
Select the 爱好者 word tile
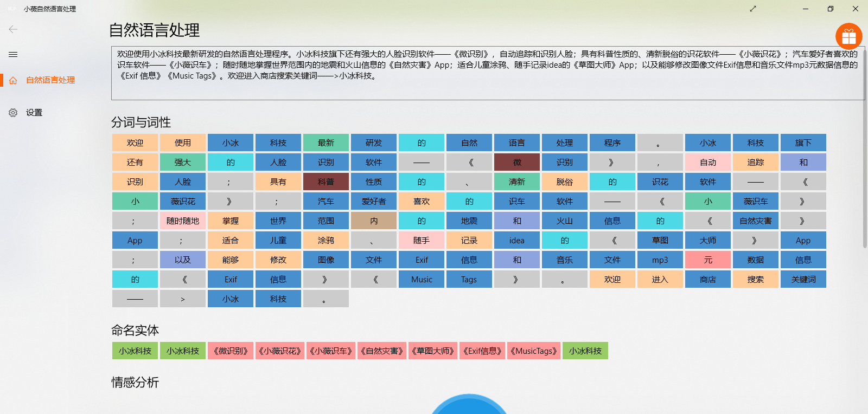coord(374,201)
